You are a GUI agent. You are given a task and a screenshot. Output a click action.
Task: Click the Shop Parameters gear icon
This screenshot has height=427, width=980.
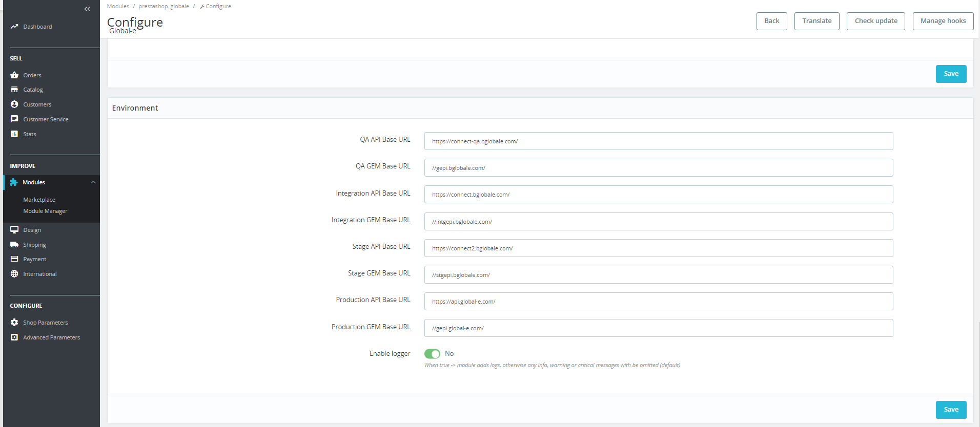coord(14,323)
